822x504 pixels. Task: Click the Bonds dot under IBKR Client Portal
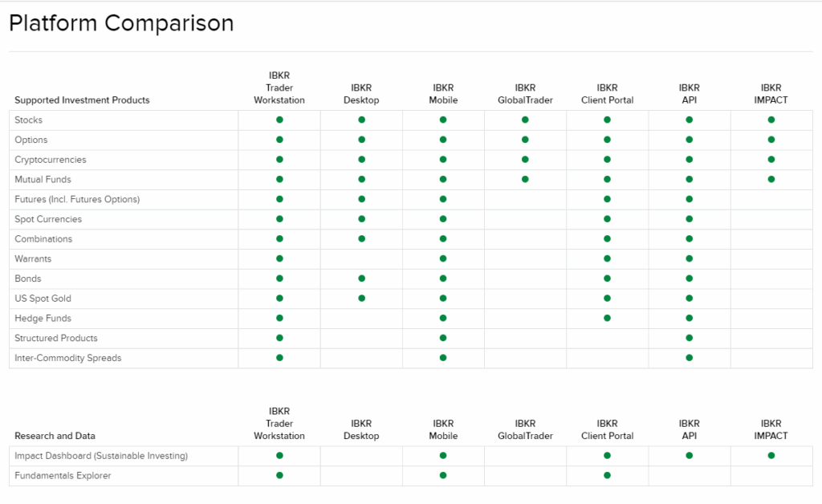pos(607,278)
